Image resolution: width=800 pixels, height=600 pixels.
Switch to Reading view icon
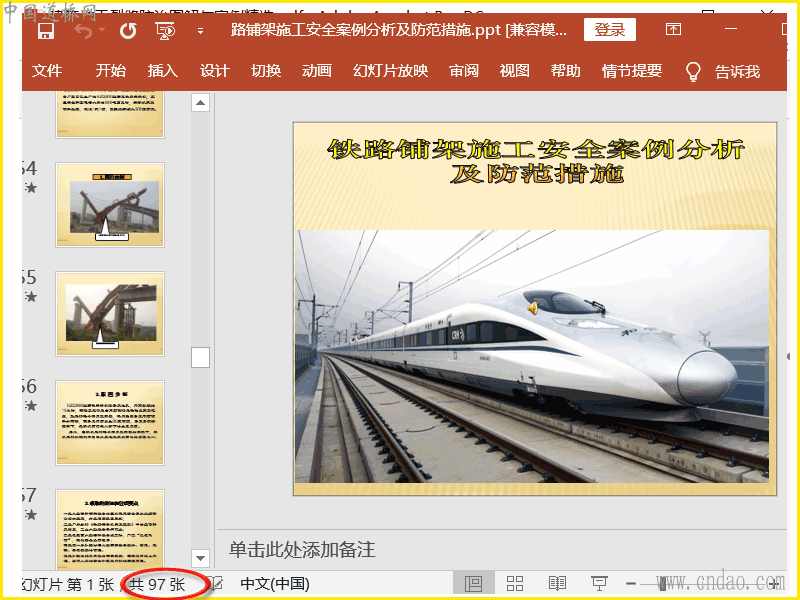tap(557, 583)
